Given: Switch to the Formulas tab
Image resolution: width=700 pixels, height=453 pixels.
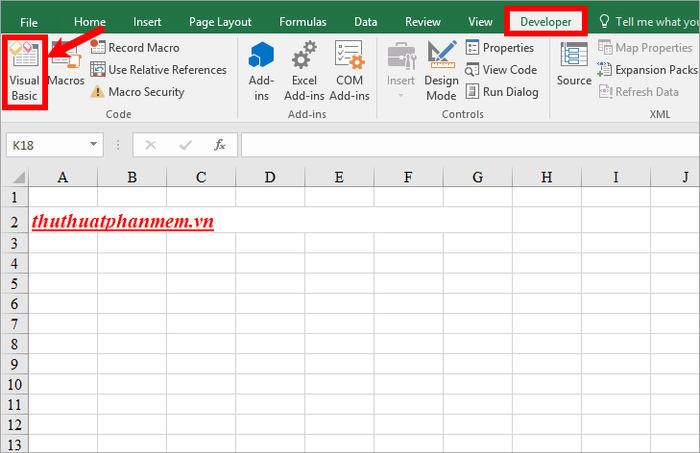Looking at the screenshot, I should point(303,22).
